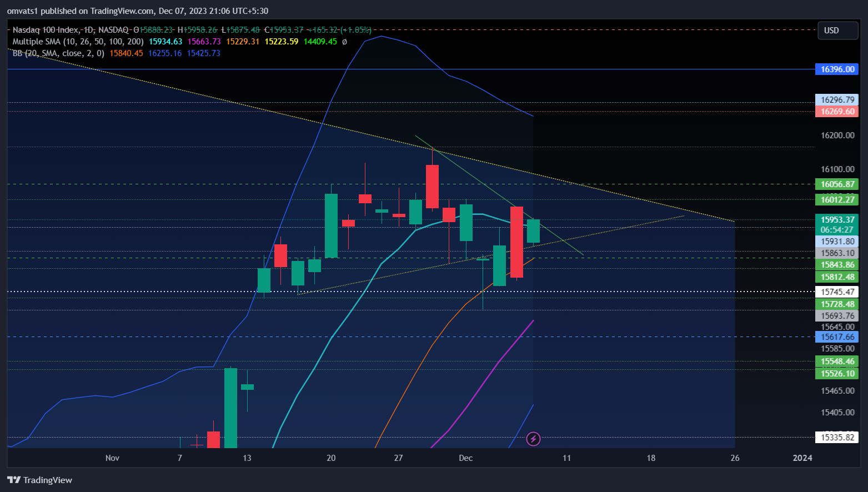Click the white 15745.47 price label
868x492 pixels.
[837, 292]
